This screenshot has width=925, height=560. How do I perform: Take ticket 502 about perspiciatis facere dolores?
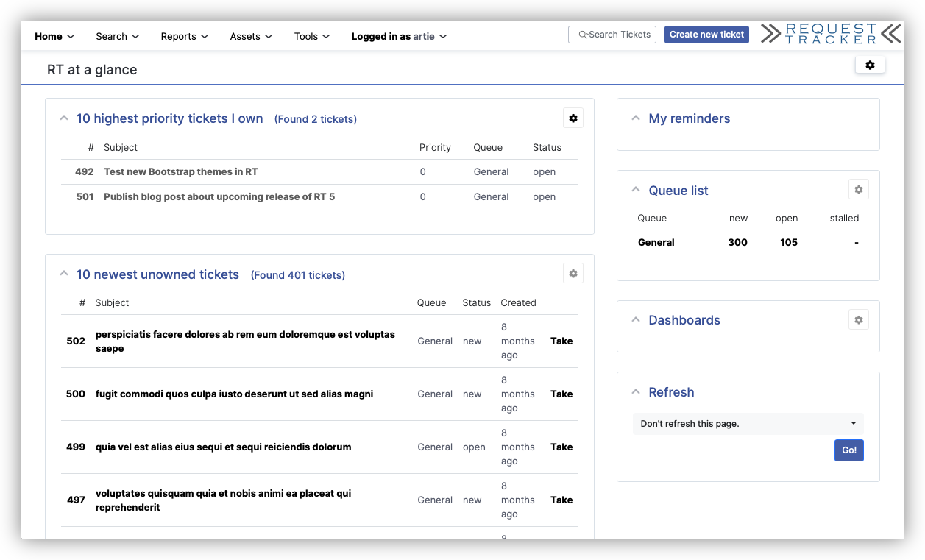(561, 341)
